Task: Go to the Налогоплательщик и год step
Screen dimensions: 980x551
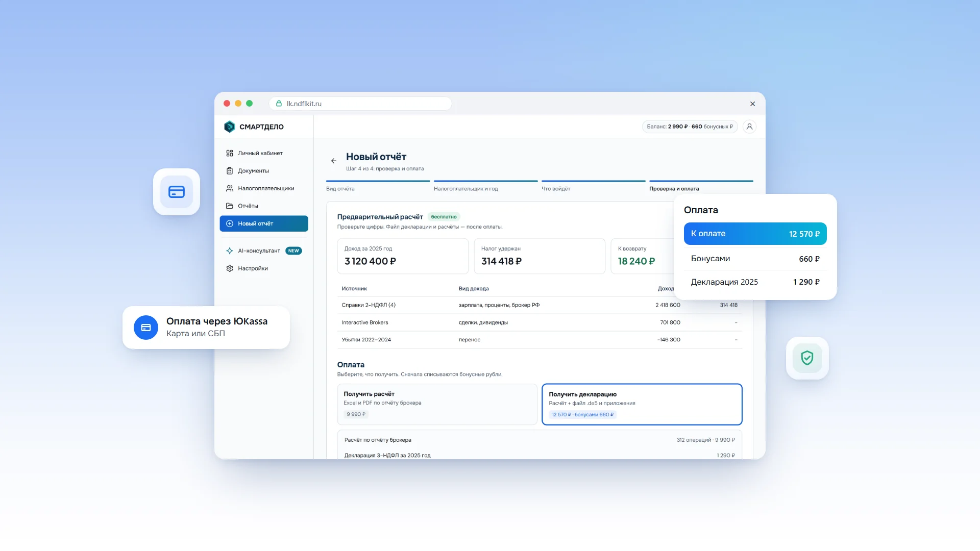Action: coord(486,186)
